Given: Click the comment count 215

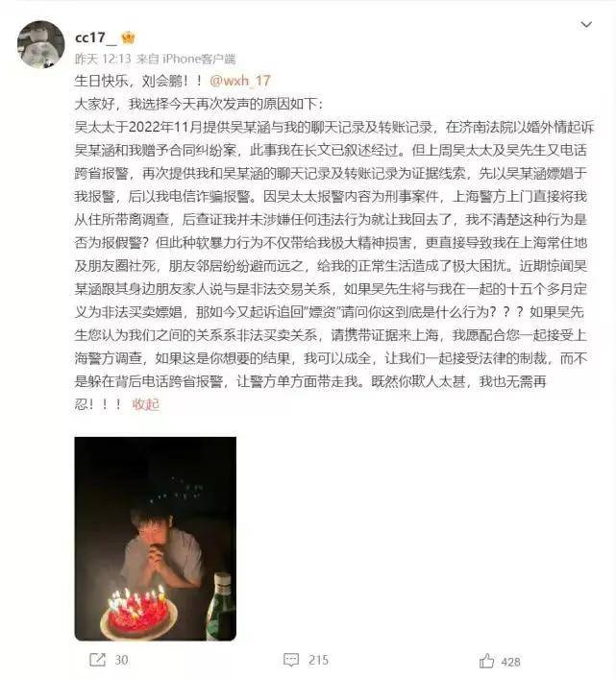Looking at the screenshot, I should (318, 660).
